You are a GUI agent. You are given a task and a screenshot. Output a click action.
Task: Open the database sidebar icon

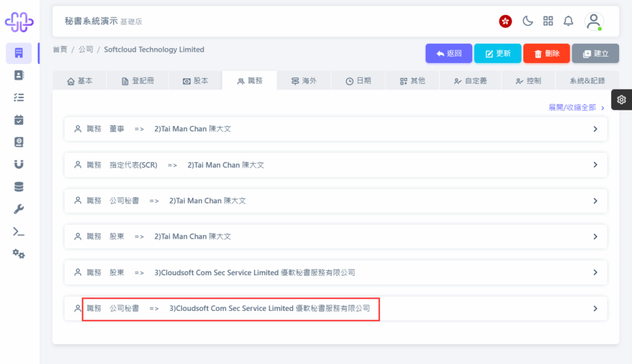[19, 187]
